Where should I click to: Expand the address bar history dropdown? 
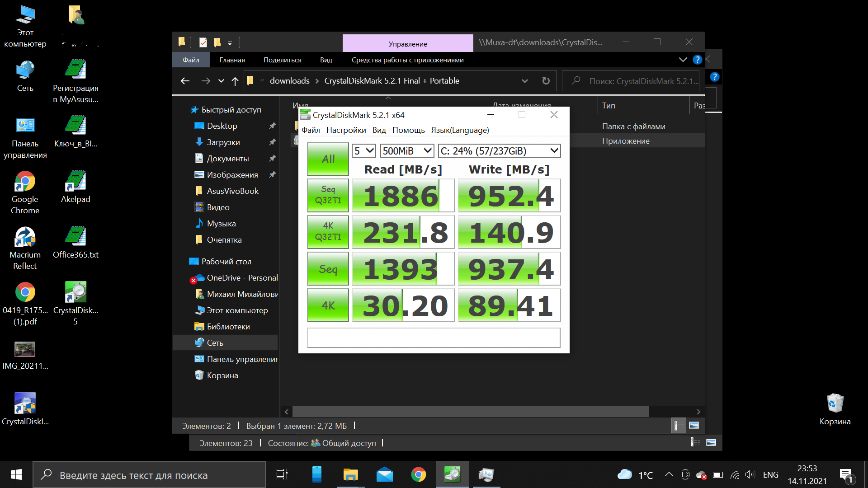[524, 81]
